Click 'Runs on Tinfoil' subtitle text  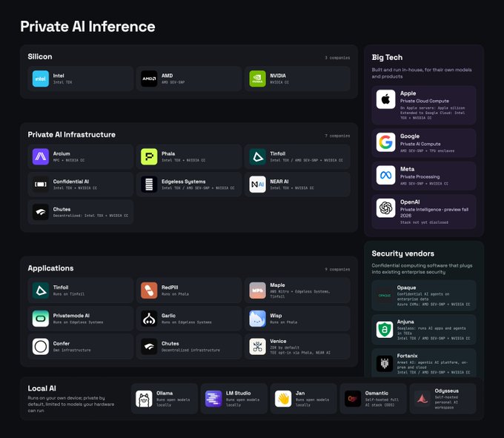point(69,294)
